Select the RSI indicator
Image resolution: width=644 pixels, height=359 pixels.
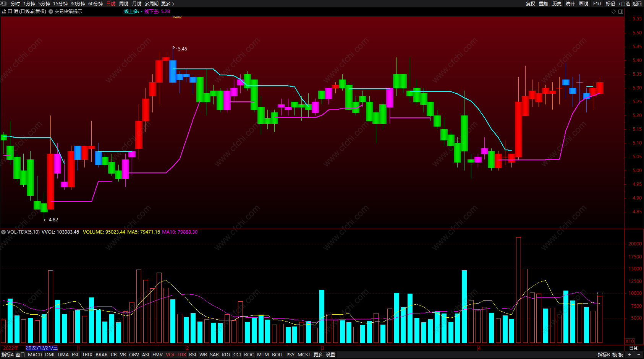tap(193, 355)
